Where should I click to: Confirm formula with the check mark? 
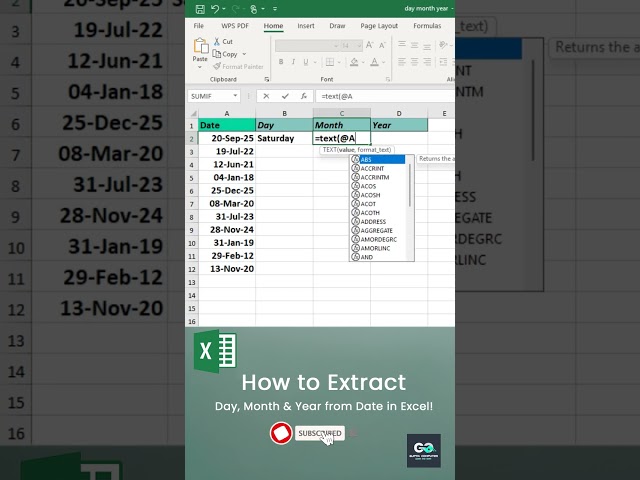pyautogui.click(x=285, y=96)
